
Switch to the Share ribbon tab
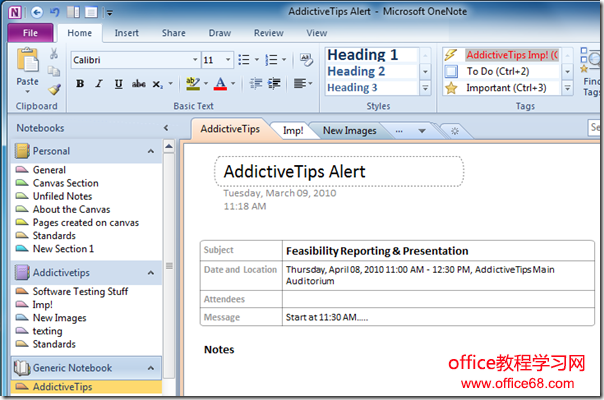tap(174, 33)
